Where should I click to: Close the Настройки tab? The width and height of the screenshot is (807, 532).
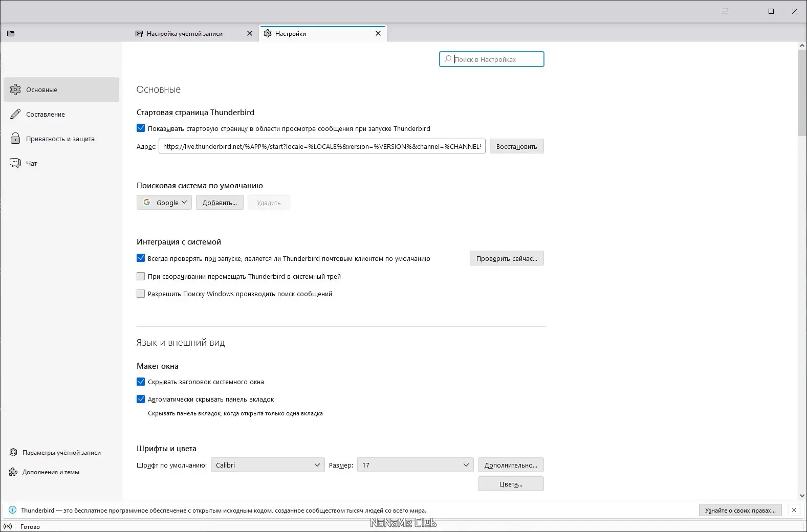378,34
